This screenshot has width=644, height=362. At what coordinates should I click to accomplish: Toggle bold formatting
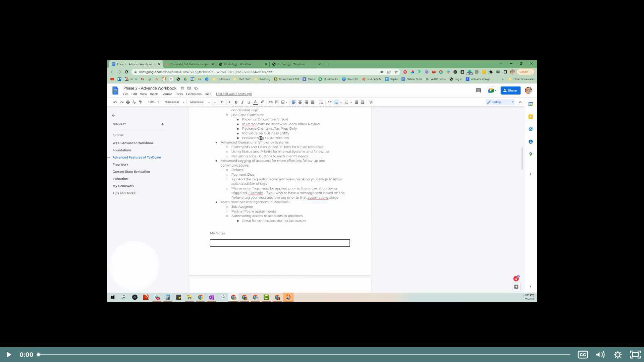[236, 102]
